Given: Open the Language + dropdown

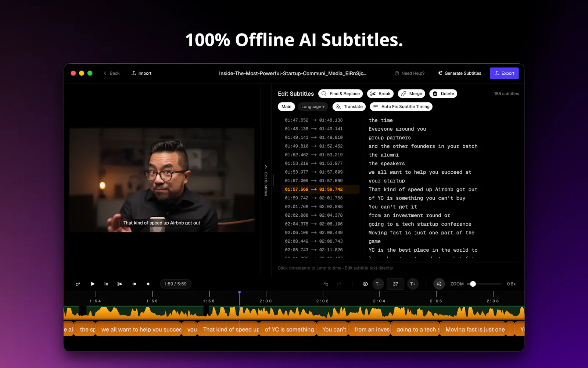Looking at the screenshot, I should (x=313, y=107).
